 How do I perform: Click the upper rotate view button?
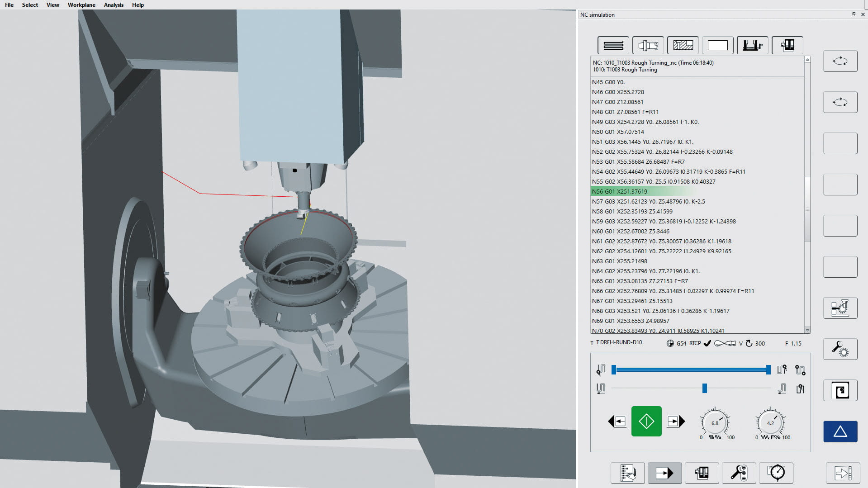(x=840, y=61)
